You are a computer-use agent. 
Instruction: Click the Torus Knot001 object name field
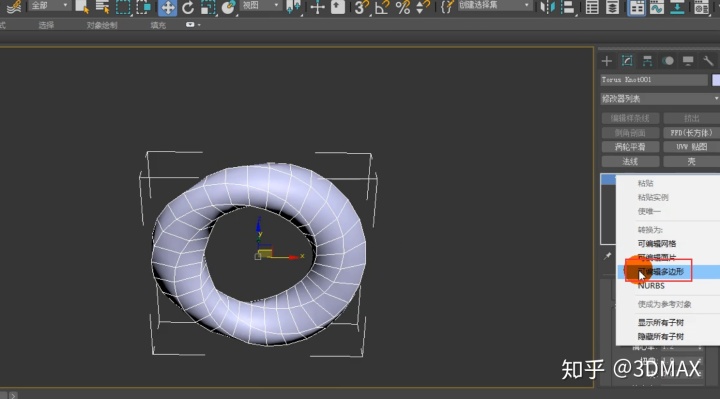pyautogui.click(x=654, y=80)
